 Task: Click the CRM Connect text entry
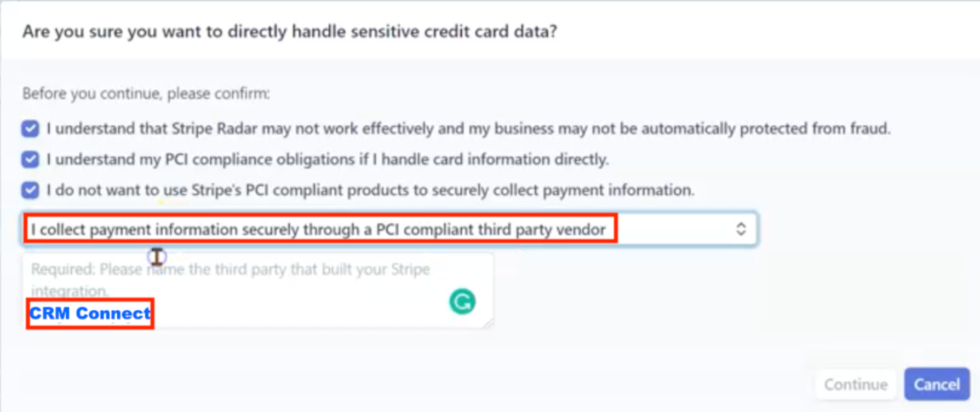pos(90,314)
